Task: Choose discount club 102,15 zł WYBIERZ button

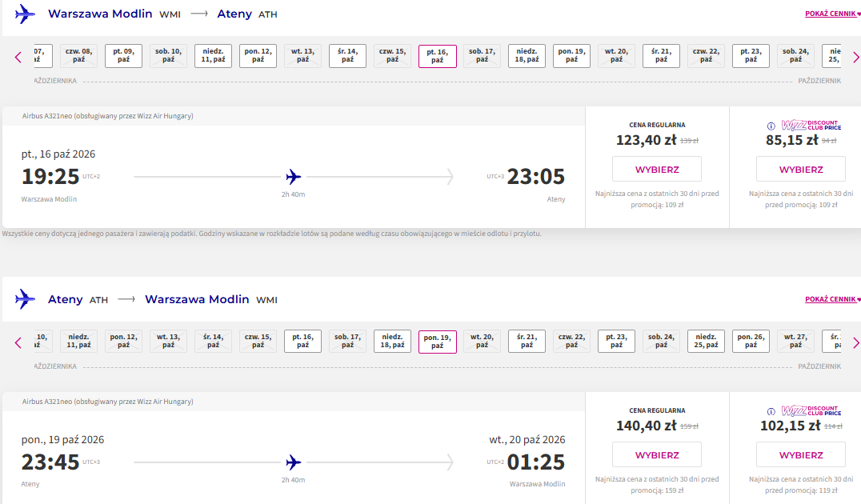Action: click(x=801, y=454)
